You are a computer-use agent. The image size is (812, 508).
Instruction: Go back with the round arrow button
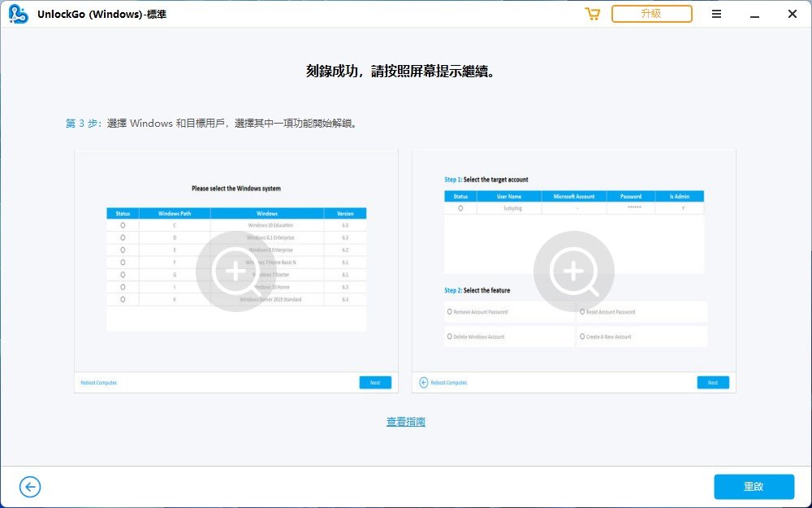[30, 487]
